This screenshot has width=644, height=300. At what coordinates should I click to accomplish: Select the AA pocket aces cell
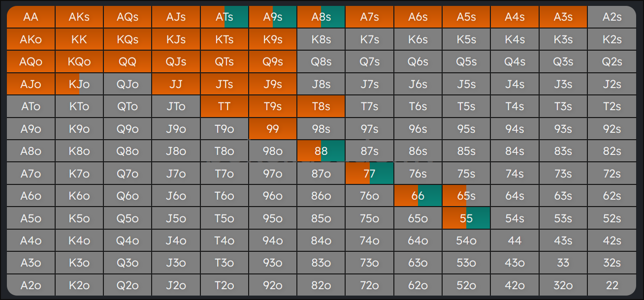click(31, 17)
